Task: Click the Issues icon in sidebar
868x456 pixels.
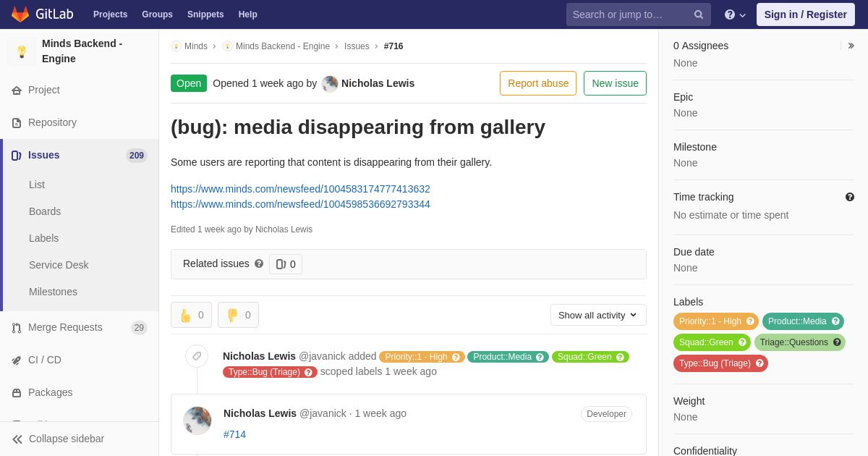Action: click(x=17, y=156)
